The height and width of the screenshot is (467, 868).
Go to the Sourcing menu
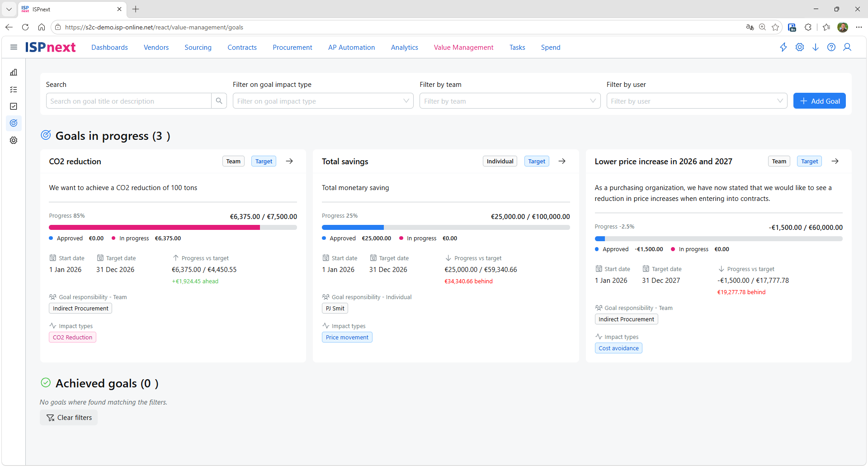(198, 48)
